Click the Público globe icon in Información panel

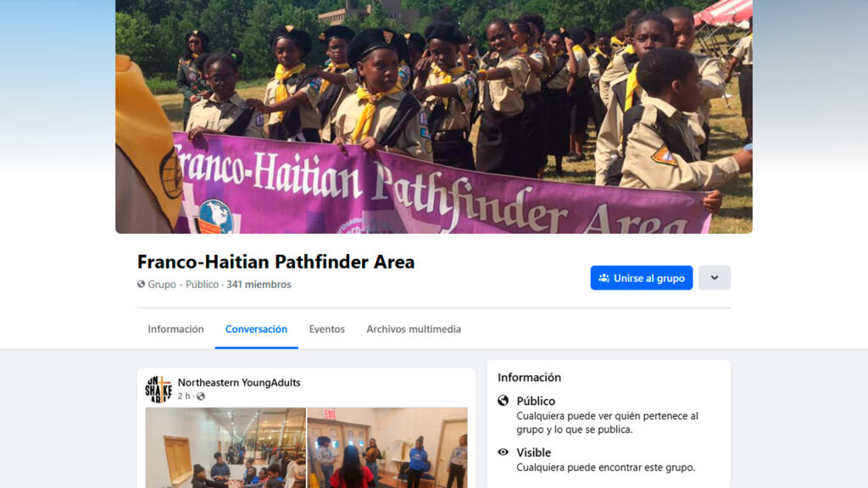pyautogui.click(x=503, y=401)
